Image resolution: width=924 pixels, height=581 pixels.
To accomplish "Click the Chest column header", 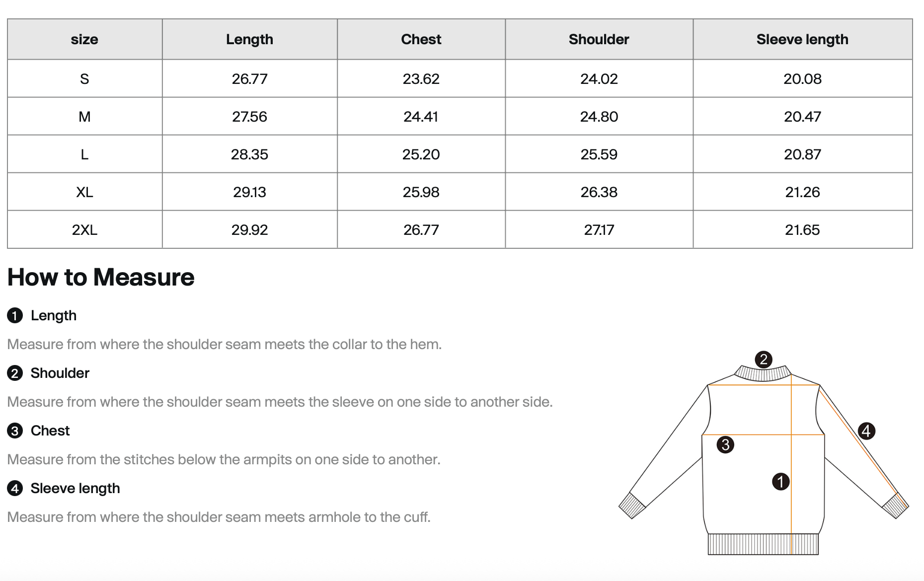I will (x=421, y=40).
